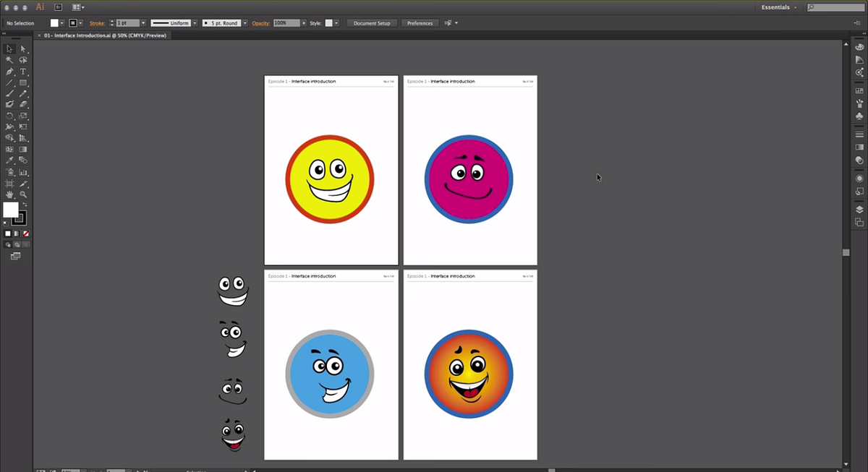
Task: Open the stroke weight dropdown
Action: (143, 23)
